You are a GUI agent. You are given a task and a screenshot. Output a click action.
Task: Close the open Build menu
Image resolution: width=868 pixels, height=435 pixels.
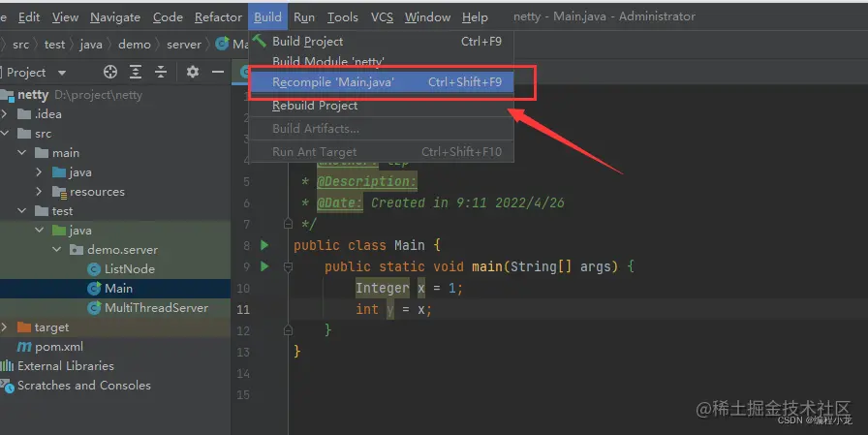pos(268,17)
